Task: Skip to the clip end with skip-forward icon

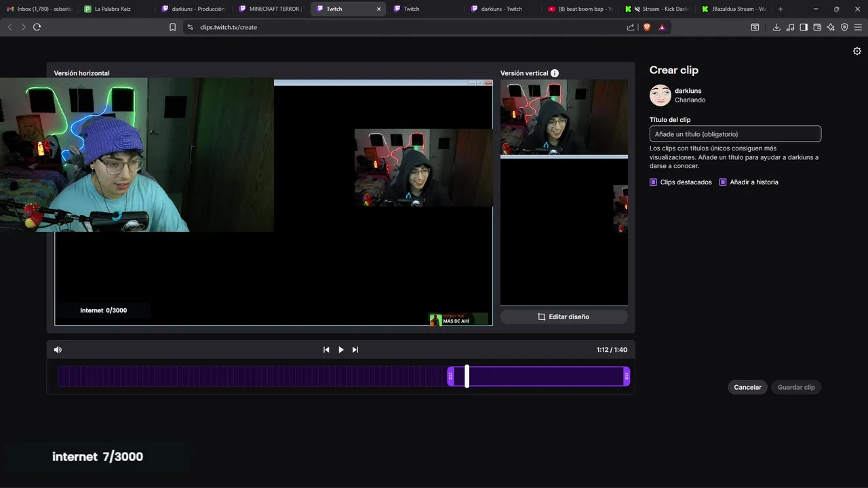Action: [x=355, y=350]
